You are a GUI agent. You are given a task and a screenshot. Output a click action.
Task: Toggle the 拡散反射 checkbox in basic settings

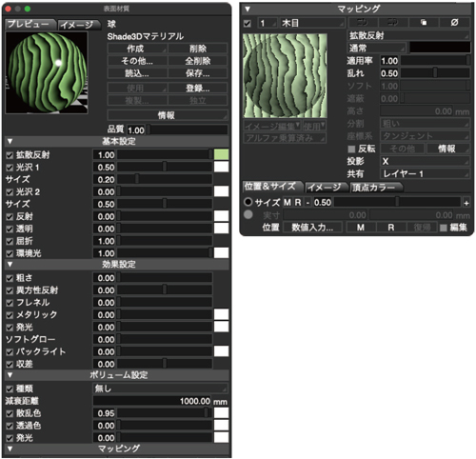pyautogui.click(x=10, y=155)
